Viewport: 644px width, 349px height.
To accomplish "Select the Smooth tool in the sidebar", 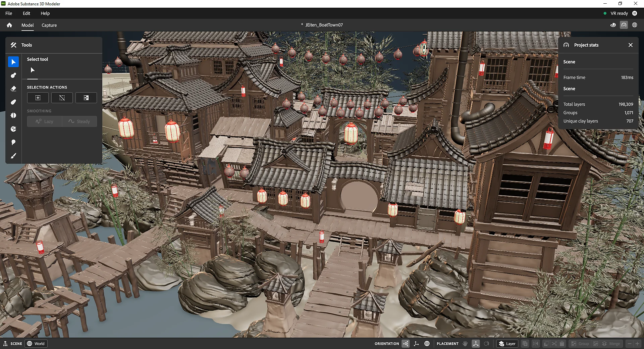I will click(13, 102).
